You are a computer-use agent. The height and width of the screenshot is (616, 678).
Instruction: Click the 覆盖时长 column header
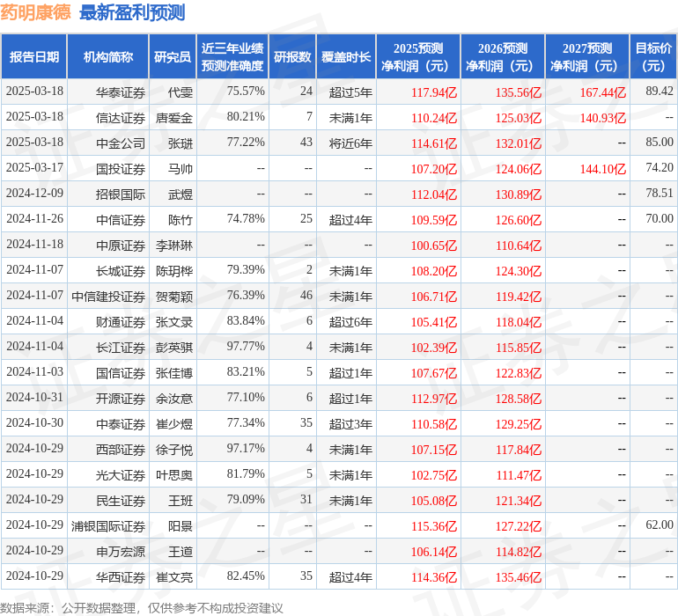point(346,56)
